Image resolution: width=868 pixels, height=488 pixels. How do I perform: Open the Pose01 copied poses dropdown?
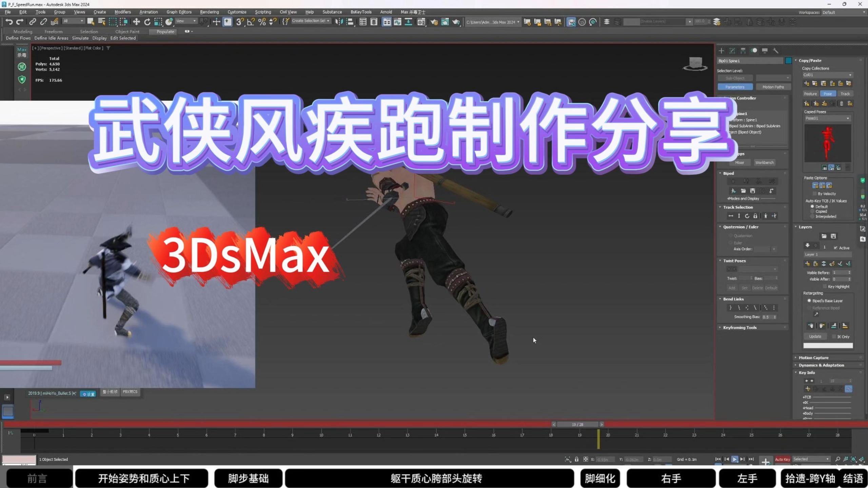coord(827,118)
